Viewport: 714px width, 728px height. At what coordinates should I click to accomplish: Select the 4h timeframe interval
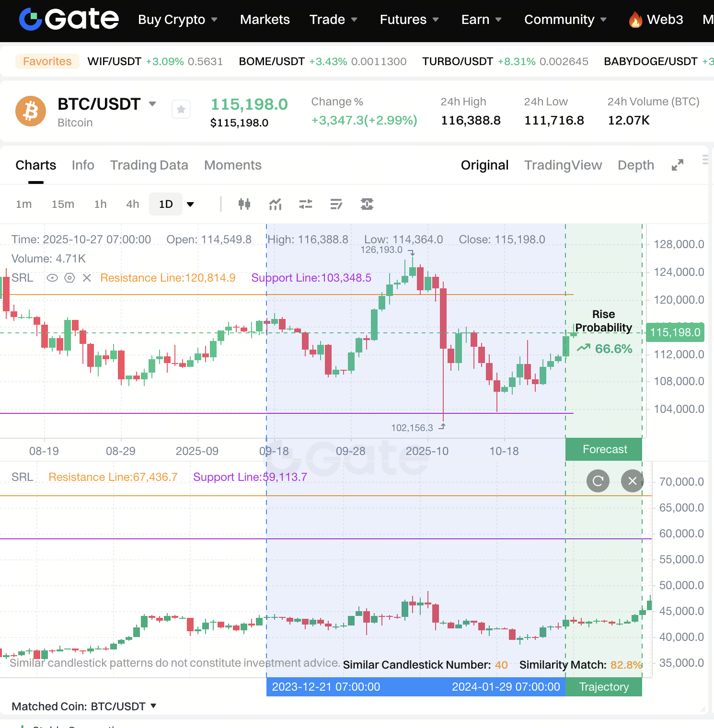(x=133, y=205)
